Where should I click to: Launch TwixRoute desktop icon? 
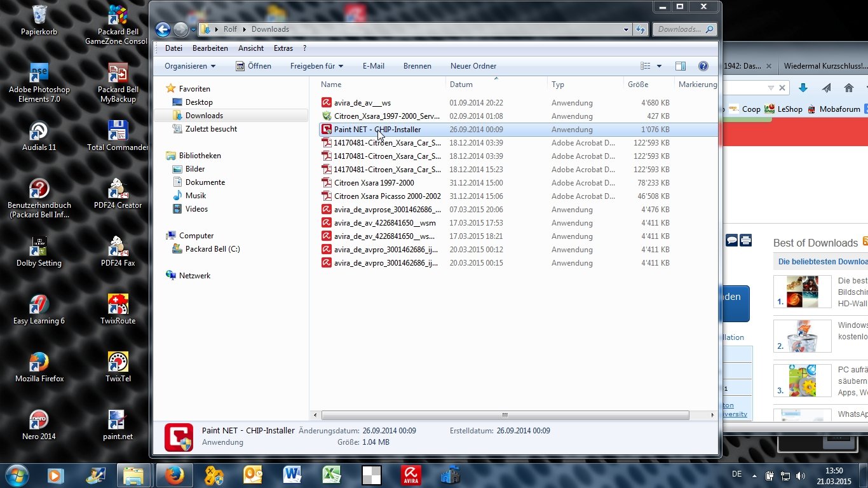pyautogui.click(x=118, y=309)
